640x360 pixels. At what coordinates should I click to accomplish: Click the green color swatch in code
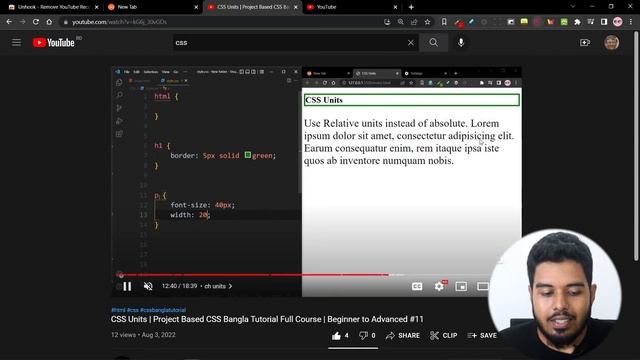(248, 155)
